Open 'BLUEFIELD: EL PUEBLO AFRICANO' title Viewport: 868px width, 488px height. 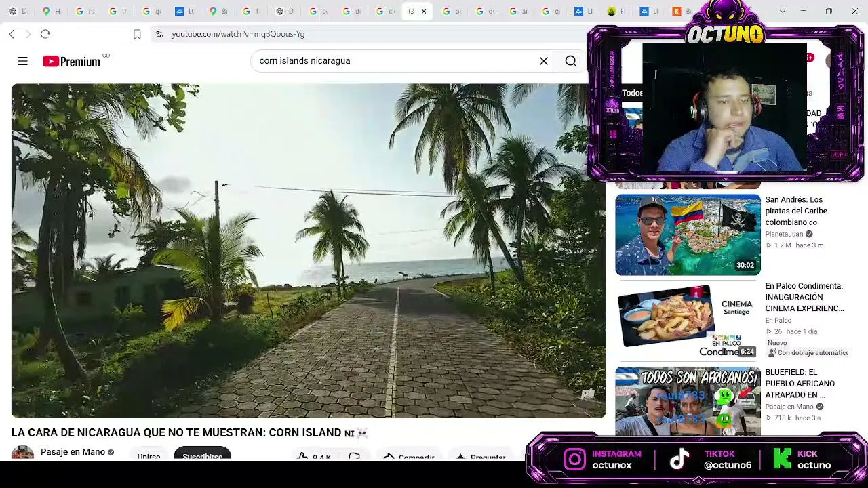click(800, 383)
